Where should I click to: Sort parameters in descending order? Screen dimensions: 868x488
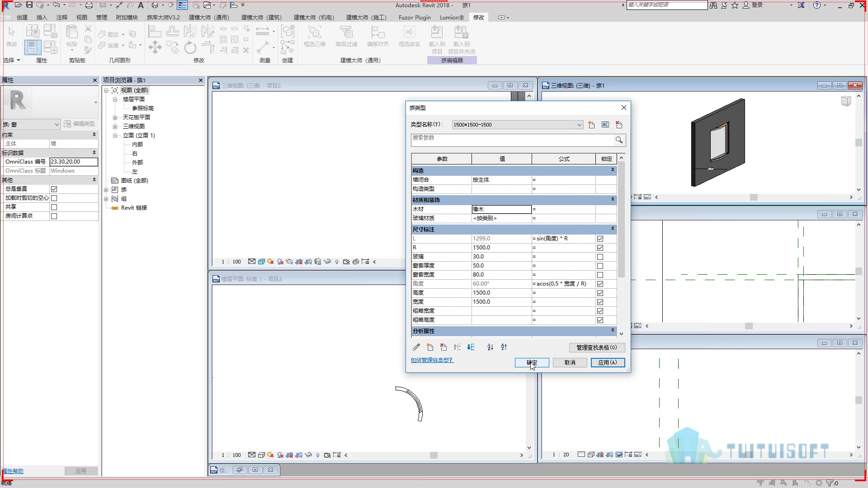point(504,347)
